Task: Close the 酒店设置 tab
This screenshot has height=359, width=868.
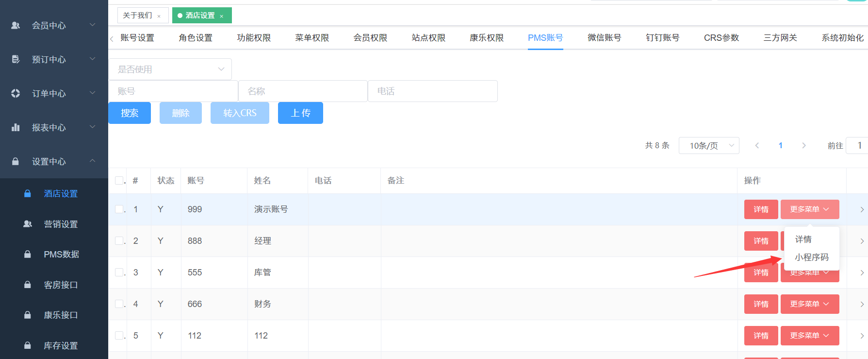Action: pyautogui.click(x=222, y=16)
